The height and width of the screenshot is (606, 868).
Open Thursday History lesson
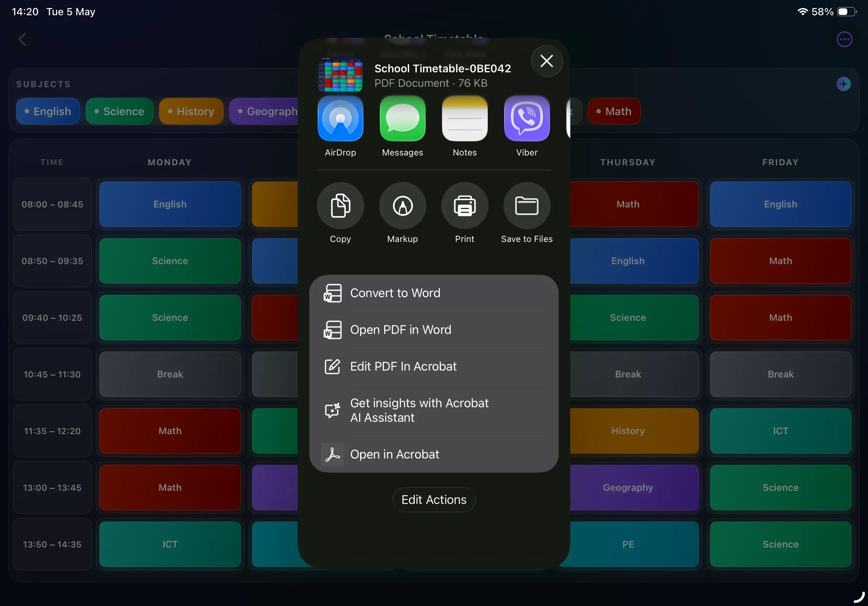click(634, 431)
